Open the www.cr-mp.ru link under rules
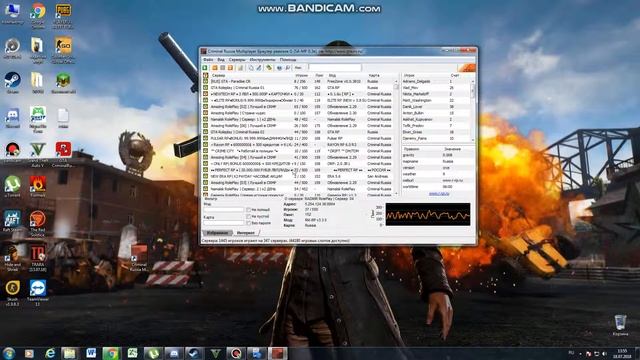640x360 pixels. click(439, 193)
